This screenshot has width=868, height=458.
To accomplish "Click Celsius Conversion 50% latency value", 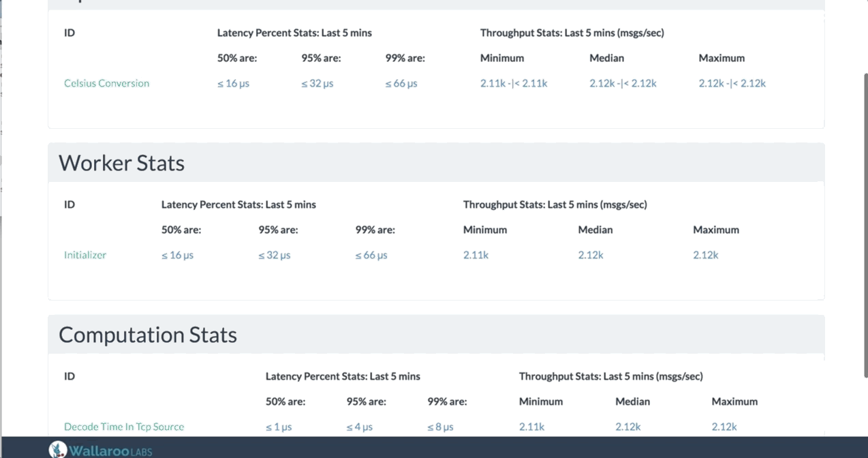I will click(x=233, y=83).
